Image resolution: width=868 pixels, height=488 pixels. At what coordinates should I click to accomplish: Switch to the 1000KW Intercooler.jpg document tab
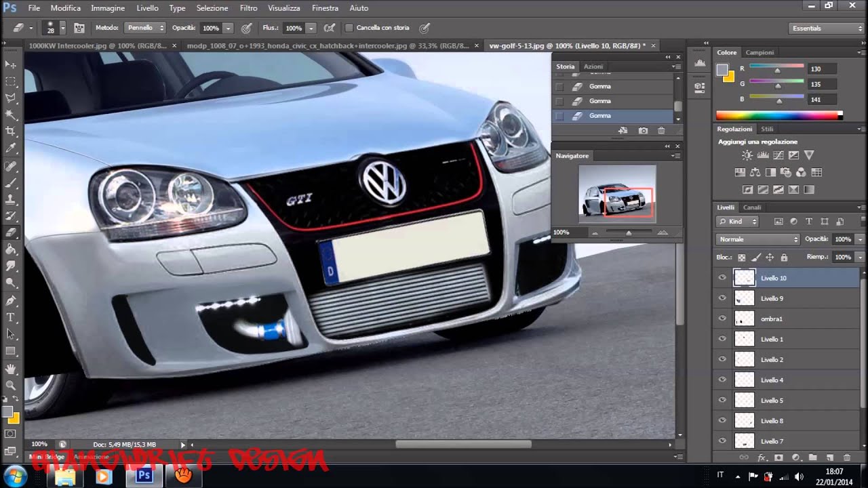97,45
